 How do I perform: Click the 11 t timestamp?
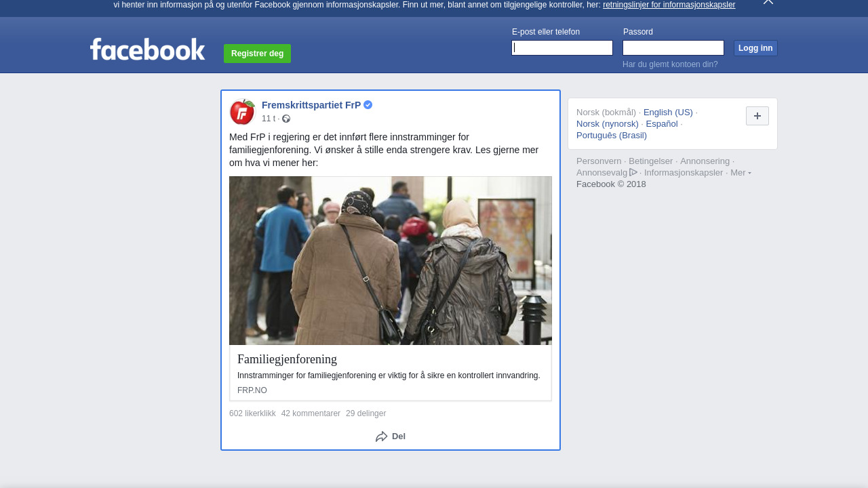coord(269,119)
